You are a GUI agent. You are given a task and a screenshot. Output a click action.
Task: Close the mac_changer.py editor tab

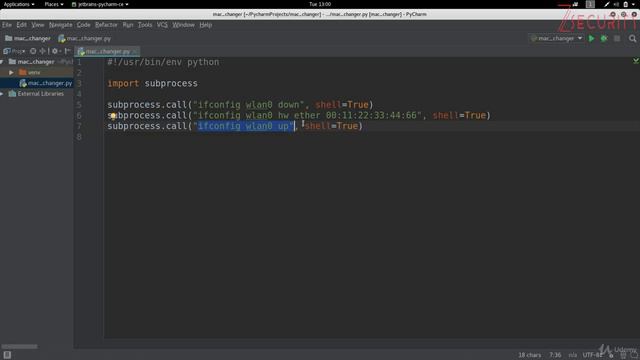coord(135,51)
